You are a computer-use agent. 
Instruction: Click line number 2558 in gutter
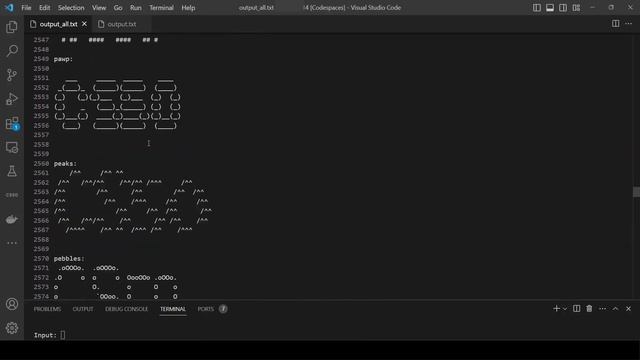tap(41, 144)
